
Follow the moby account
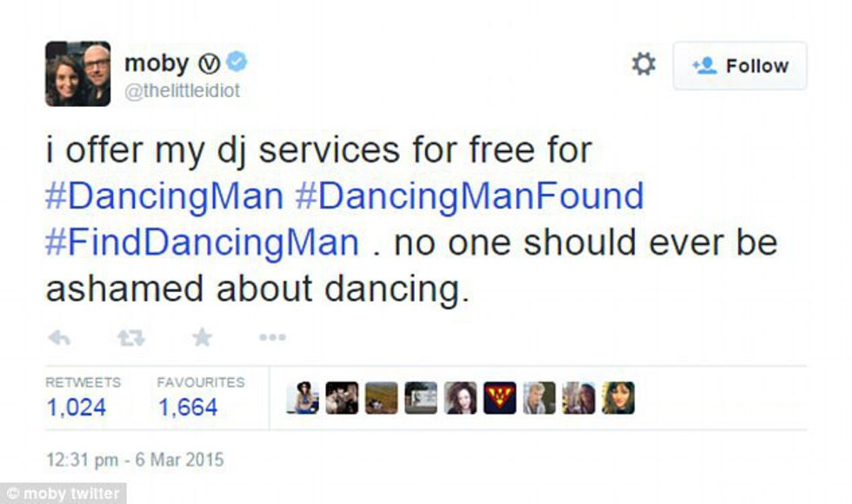tap(740, 66)
